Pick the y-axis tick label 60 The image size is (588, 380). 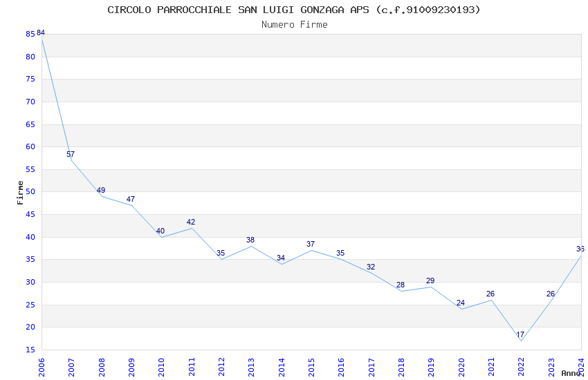30,146
